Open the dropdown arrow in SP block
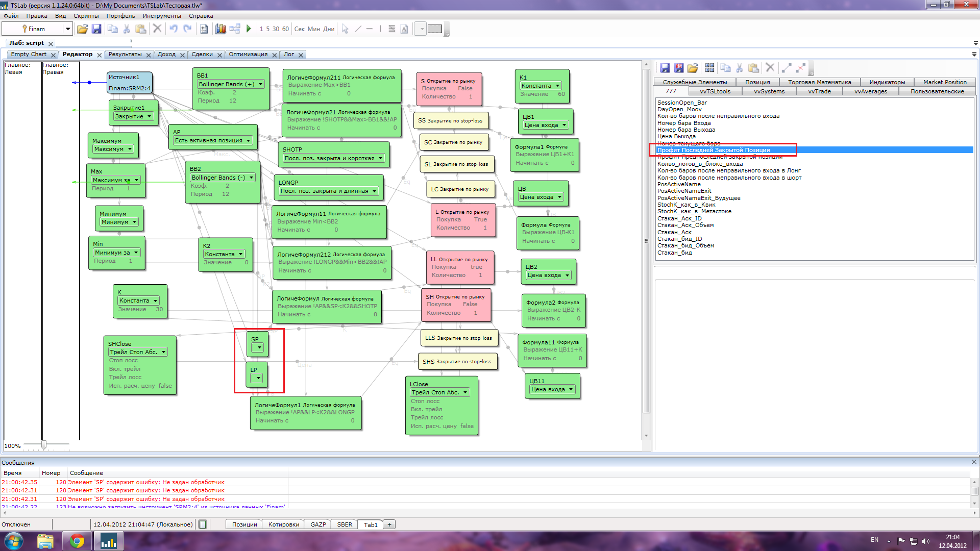 click(x=259, y=348)
